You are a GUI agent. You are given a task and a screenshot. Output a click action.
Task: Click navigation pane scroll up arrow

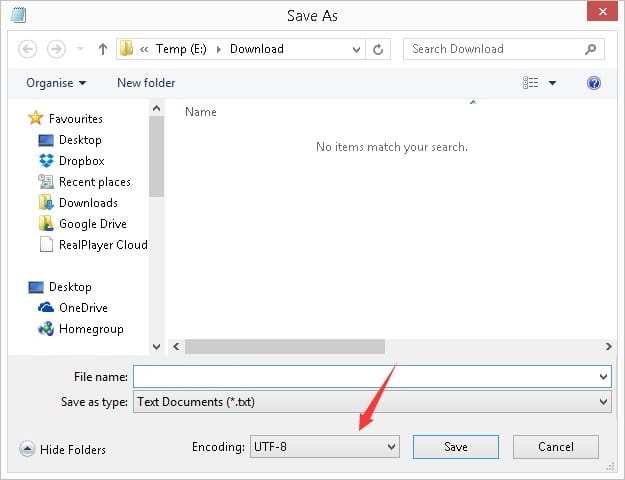[x=156, y=108]
